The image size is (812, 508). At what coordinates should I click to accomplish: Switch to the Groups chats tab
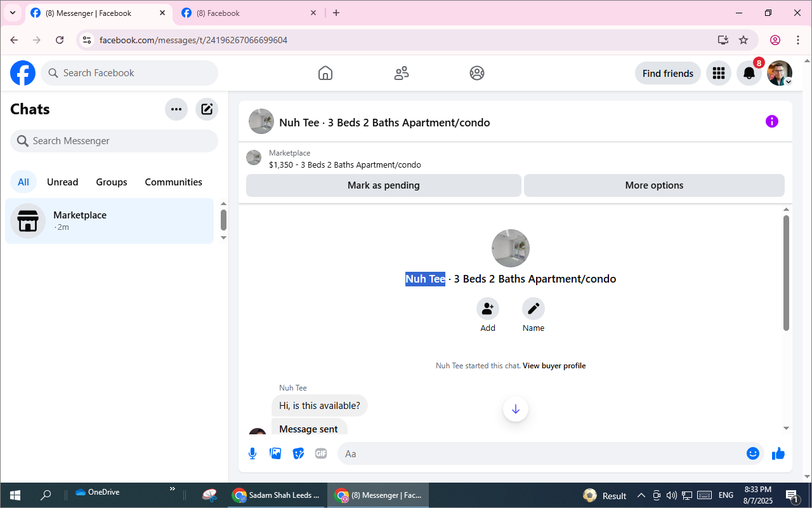point(112,182)
